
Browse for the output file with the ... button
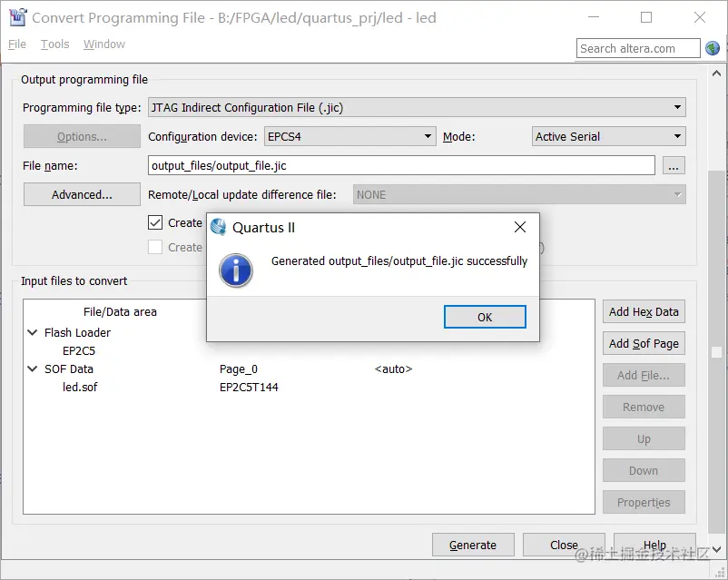[674, 166]
